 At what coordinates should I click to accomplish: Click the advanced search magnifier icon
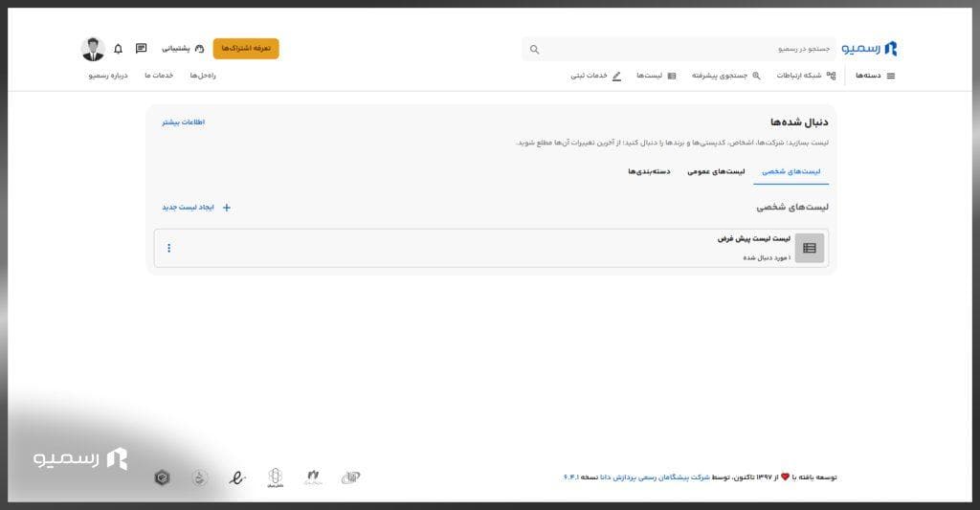point(756,76)
